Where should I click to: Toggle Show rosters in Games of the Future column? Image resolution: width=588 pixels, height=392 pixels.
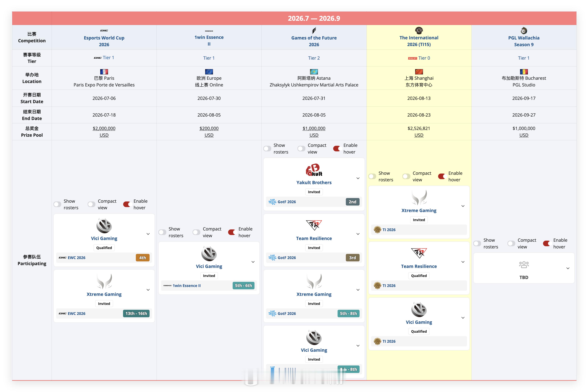point(267,149)
